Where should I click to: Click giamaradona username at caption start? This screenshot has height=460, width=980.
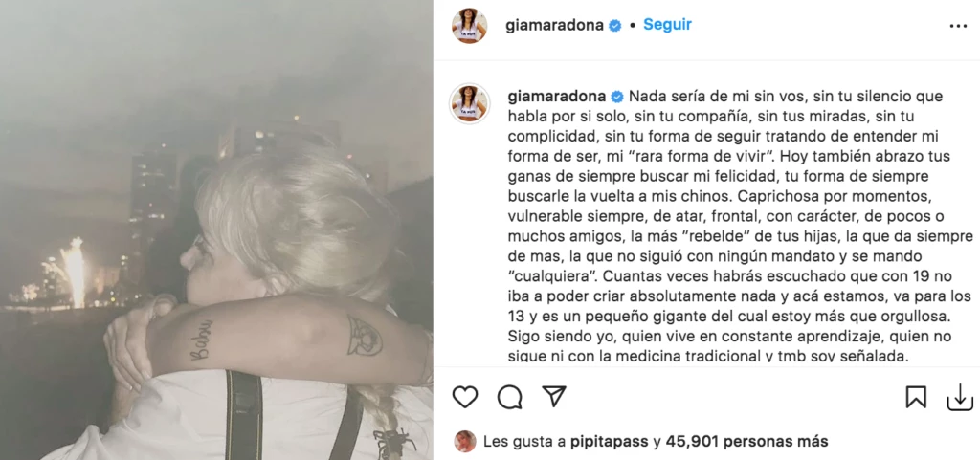coord(557,97)
